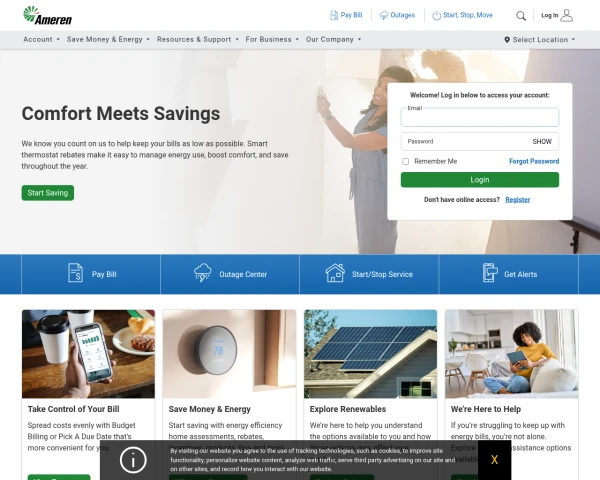
Task: Open the search magnifier icon
Action: [x=521, y=16]
